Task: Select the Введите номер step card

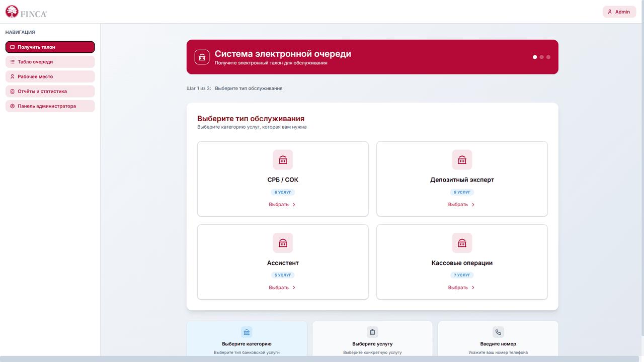Action: [498, 339]
